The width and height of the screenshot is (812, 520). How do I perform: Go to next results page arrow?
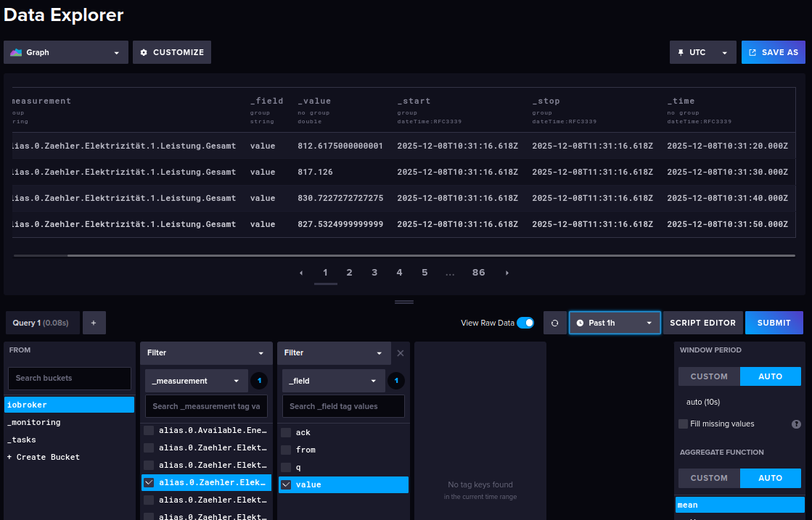tap(507, 273)
